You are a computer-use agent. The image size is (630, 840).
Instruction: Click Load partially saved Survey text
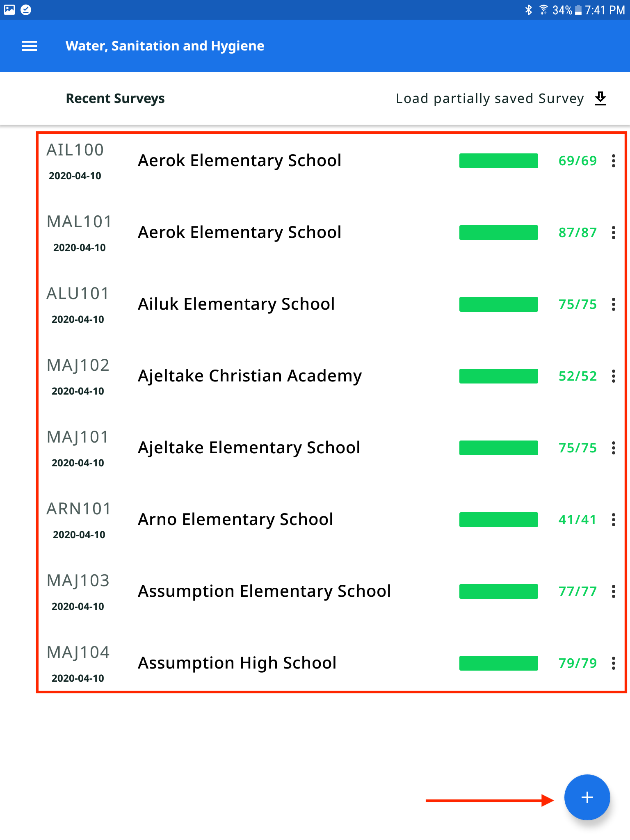pos(489,98)
